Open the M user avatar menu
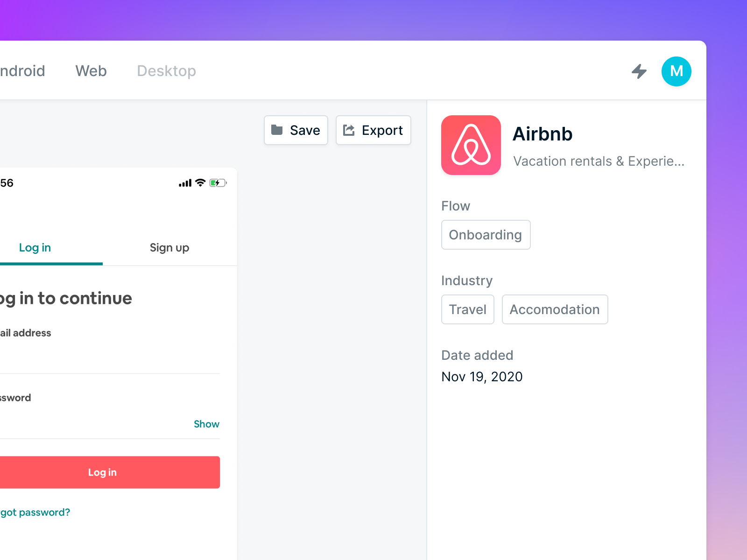The width and height of the screenshot is (747, 560). 676,71
